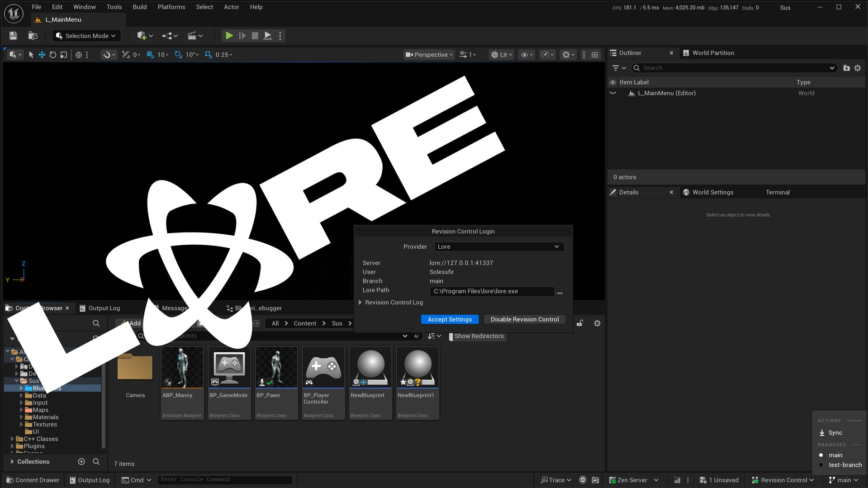Toggle surface snapping icon in viewport
This screenshot has width=868, height=488.
[x=126, y=55]
